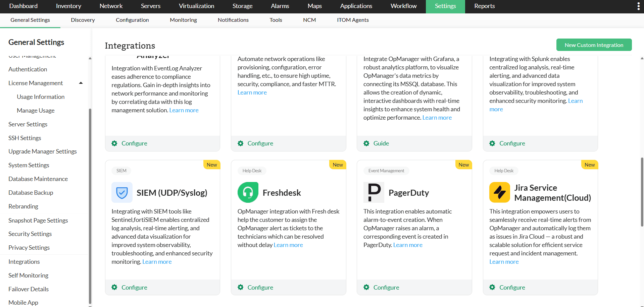
Task: Open the Storage tab
Action: (x=242, y=6)
